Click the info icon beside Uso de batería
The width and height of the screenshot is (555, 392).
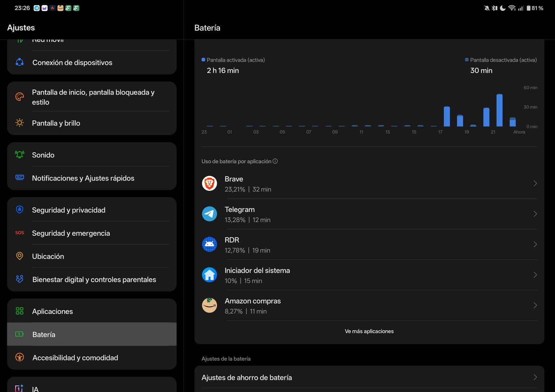275,161
